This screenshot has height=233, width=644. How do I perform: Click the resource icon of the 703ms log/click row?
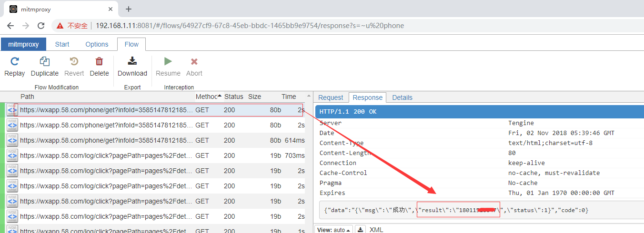pyautogui.click(x=12, y=155)
